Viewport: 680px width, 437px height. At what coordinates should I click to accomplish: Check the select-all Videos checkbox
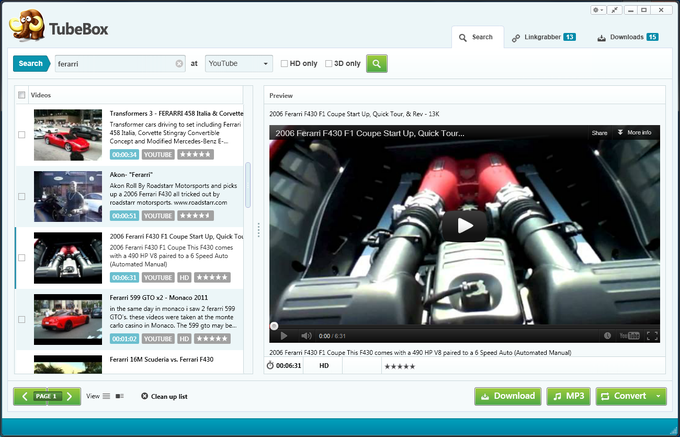pyautogui.click(x=21, y=95)
